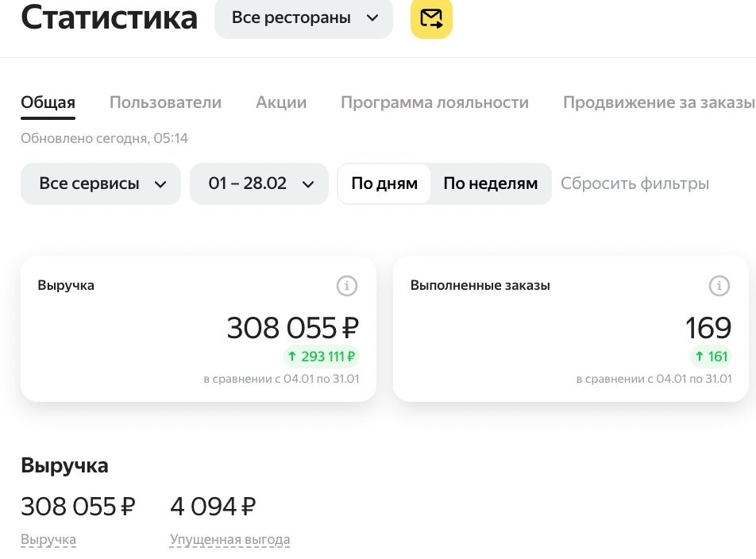Screen dimensions: 756x559
Task: Open the Все рестораны dropdown
Action: (x=302, y=18)
